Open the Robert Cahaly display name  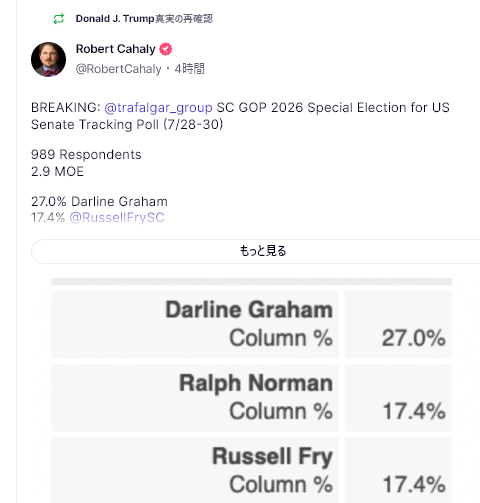coord(115,49)
